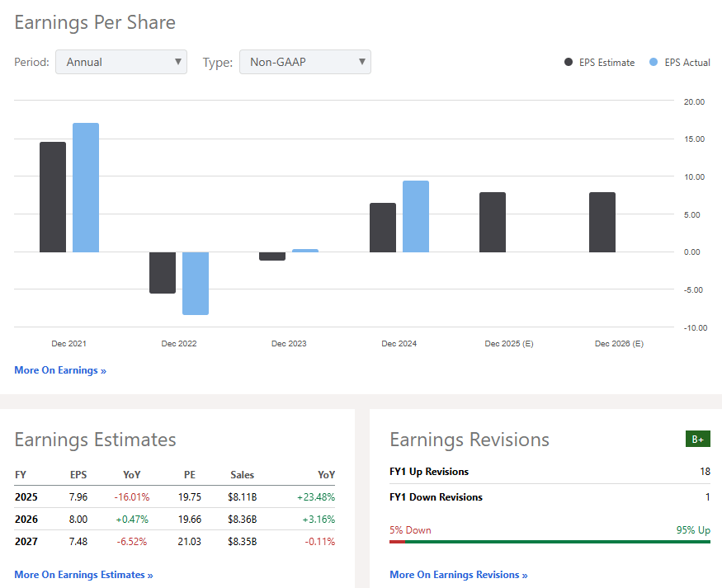Select the Dec 2025 (E) estimate bar
Screen dimensions: 722x588
click(493, 222)
